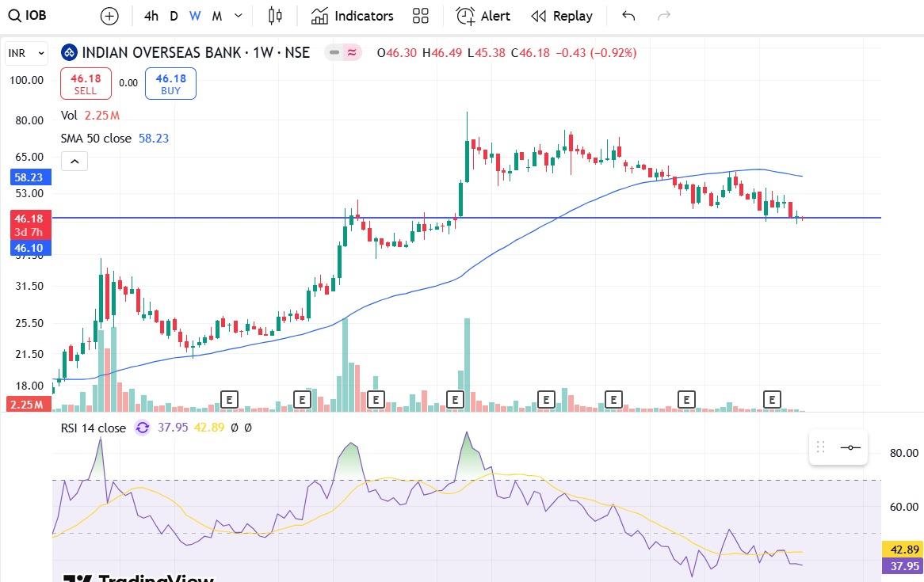Viewport: 924px width, 582px height.
Task: Select the D daily timeframe
Action: pyautogui.click(x=174, y=16)
